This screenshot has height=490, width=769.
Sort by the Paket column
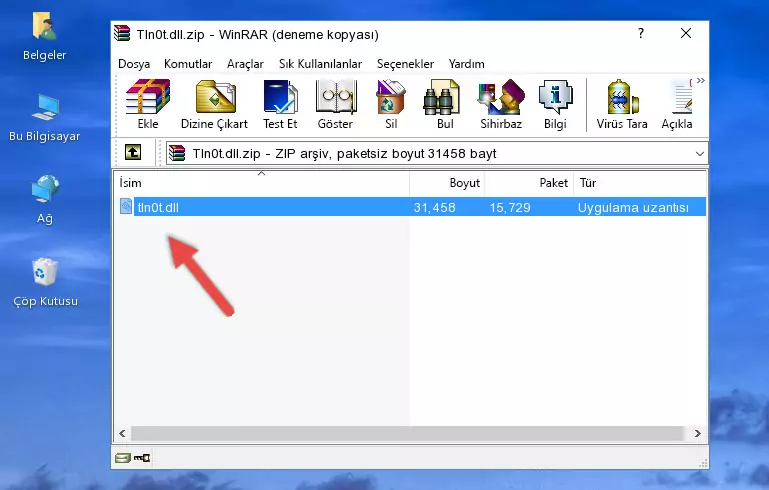click(529, 183)
